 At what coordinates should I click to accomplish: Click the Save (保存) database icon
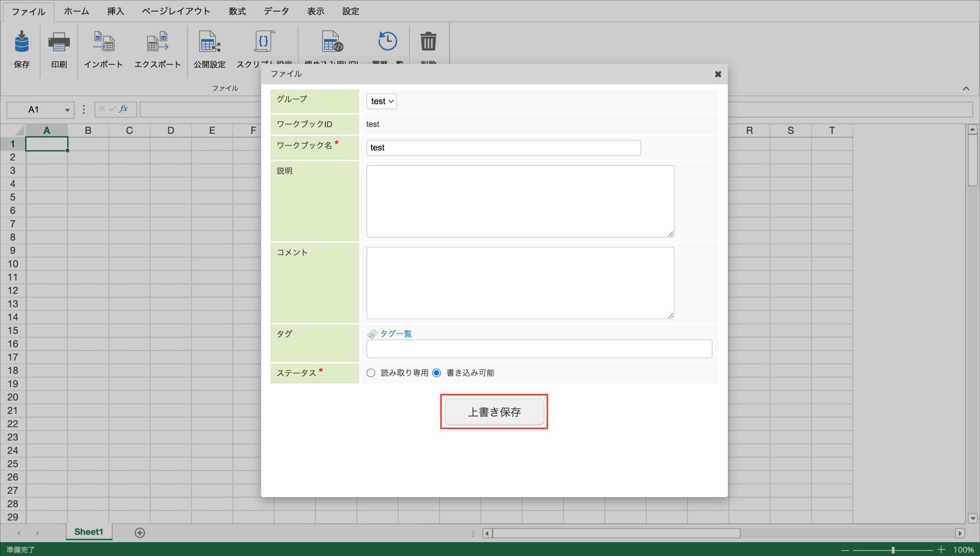coord(21,42)
